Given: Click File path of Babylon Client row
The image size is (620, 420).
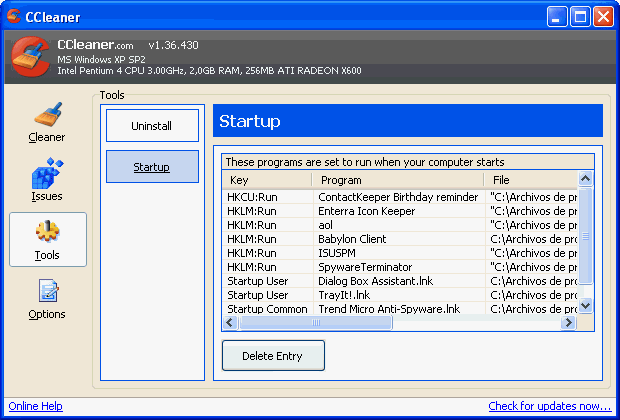Looking at the screenshot, I should point(533,239).
